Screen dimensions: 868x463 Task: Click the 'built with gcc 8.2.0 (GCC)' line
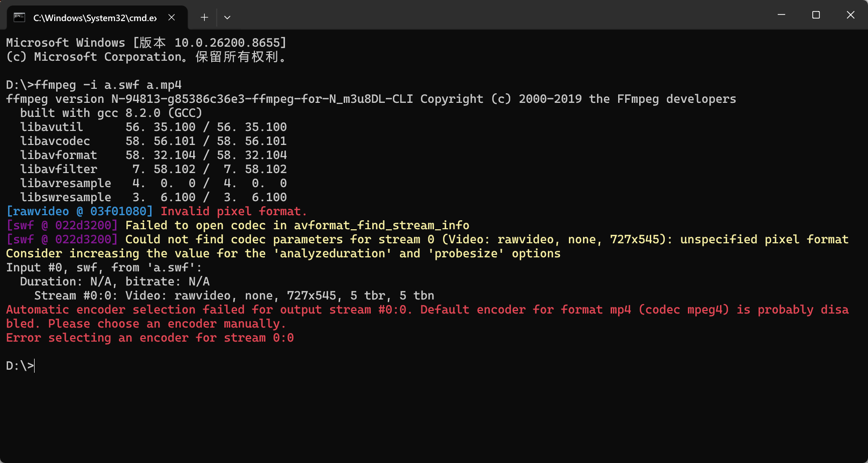pyautogui.click(x=111, y=113)
